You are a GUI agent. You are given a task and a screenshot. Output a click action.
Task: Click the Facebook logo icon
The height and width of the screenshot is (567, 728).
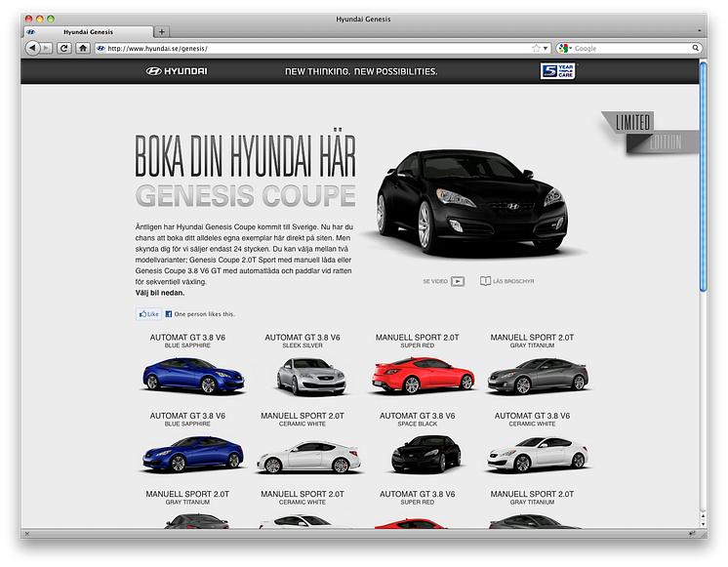(169, 314)
